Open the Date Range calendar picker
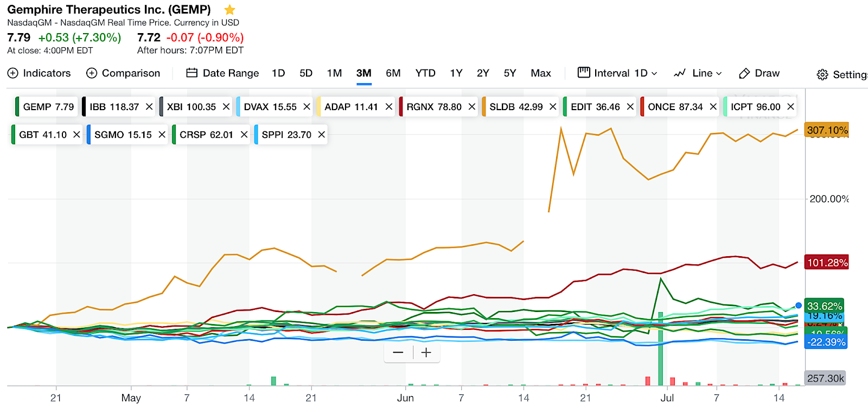The width and height of the screenshot is (868, 407). 192,73
